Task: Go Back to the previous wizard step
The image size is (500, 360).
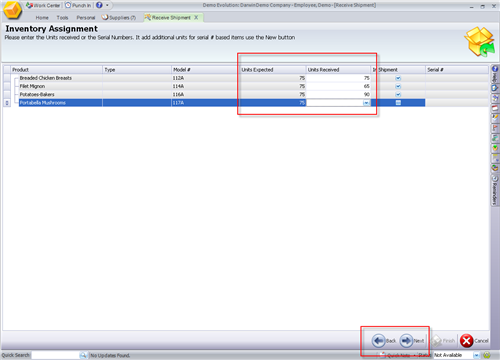Action: 384,341
